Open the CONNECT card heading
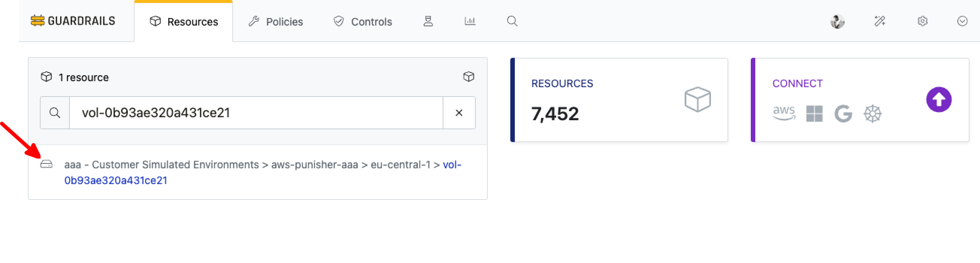The height and width of the screenshot is (263, 980). pyautogui.click(x=797, y=84)
